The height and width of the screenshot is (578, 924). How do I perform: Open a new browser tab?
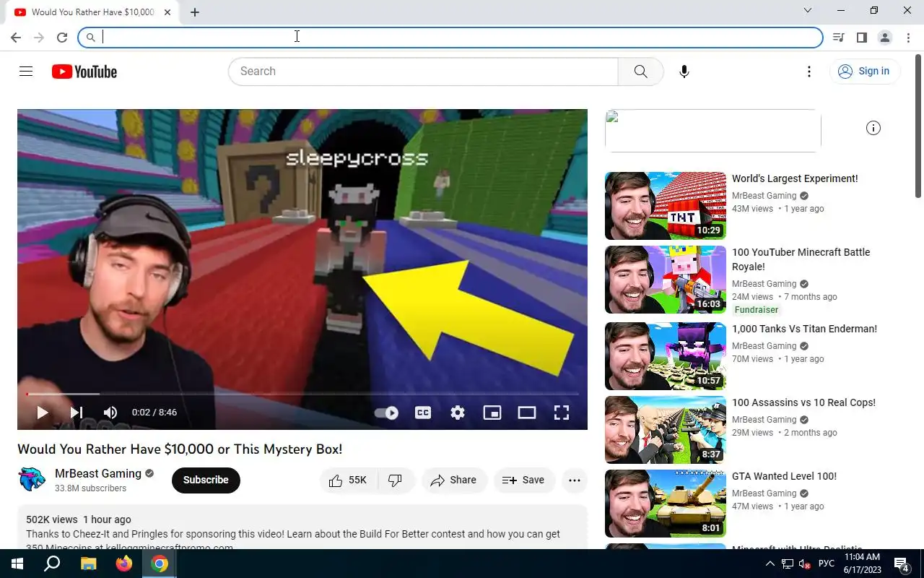(195, 12)
